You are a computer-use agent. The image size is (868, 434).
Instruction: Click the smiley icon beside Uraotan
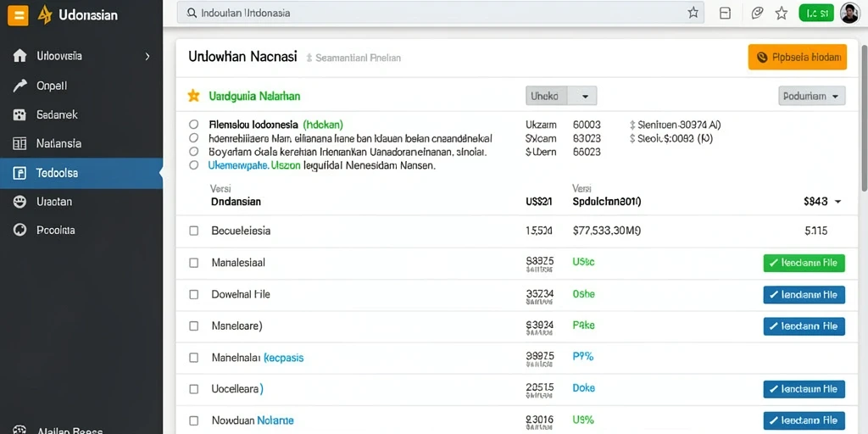pos(20,202)
